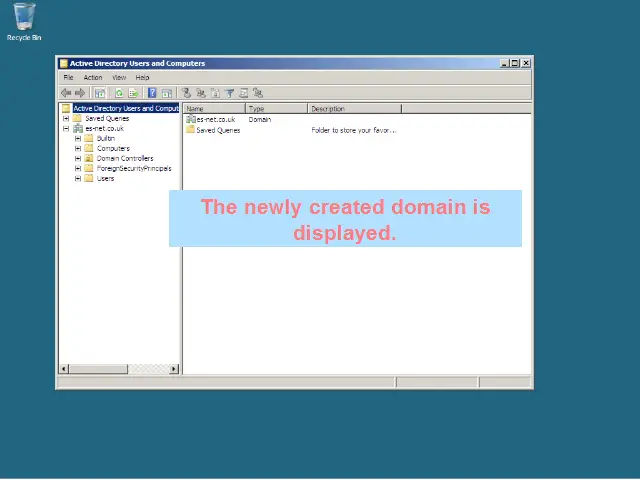Minimize the Active Directory Users and Computers window

click(x=505, y=63)
